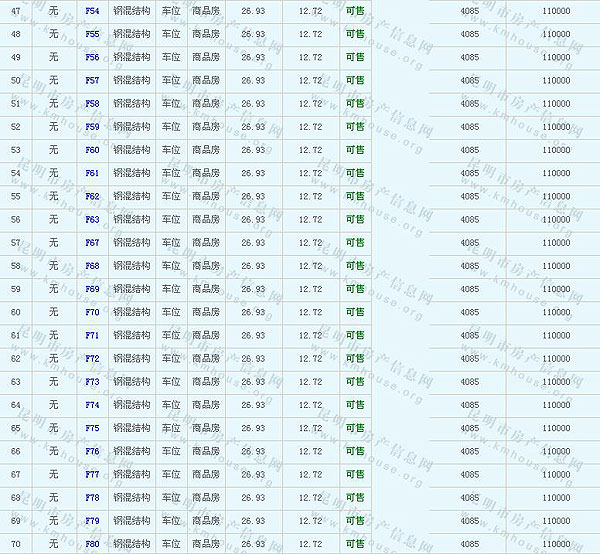Viewport: 600px width, 554px height.
Task: Open the F54 parking space link
Action: [x=92, y=11]
